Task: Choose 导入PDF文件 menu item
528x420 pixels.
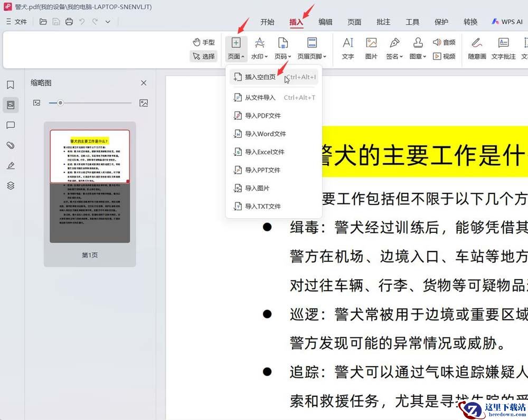Action: (x=274, y=116)
